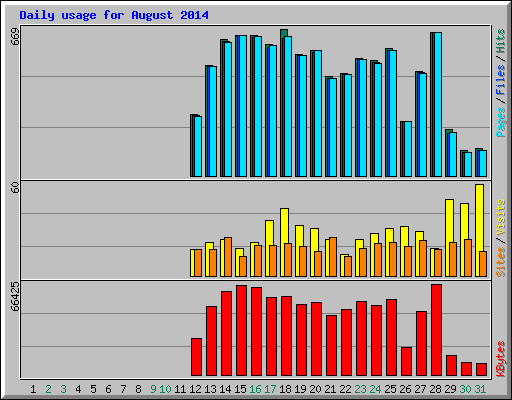The width and height of the screenshot is (512, 400).
Task: Click day 20 on the x-axis
Action: (x=315, y=389)
